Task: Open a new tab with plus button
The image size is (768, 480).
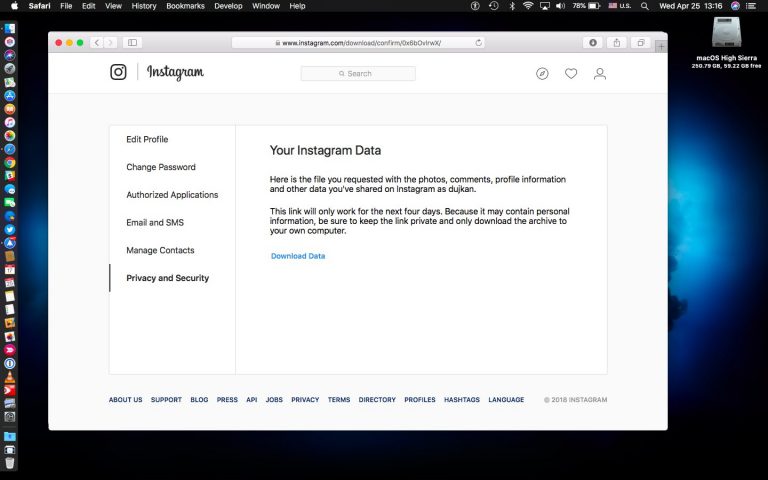Action: (661, 47)
